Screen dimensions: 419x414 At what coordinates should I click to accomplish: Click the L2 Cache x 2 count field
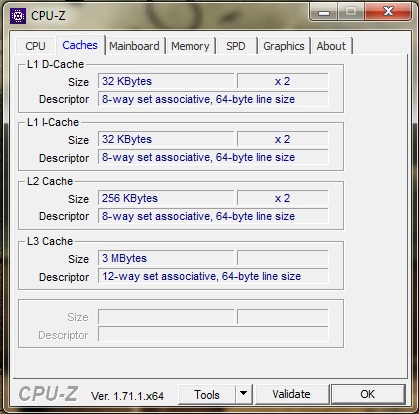pyautogui.click(x=283, y=198)
